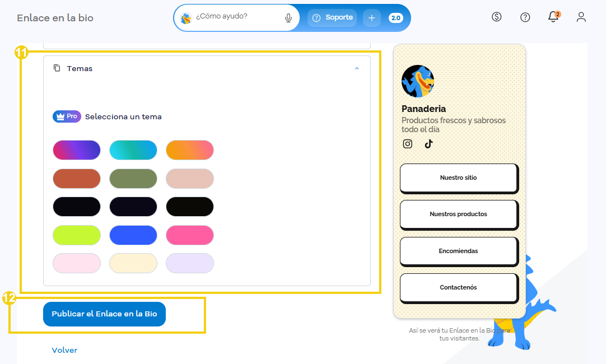Click the Selecciona un tema label
The height and width of the screenshot is (364, 606).
click(x=123, y=116)
